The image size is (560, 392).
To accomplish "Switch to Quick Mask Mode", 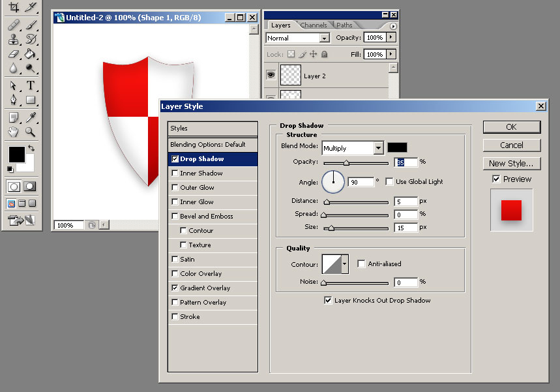I will pos(29,186).
